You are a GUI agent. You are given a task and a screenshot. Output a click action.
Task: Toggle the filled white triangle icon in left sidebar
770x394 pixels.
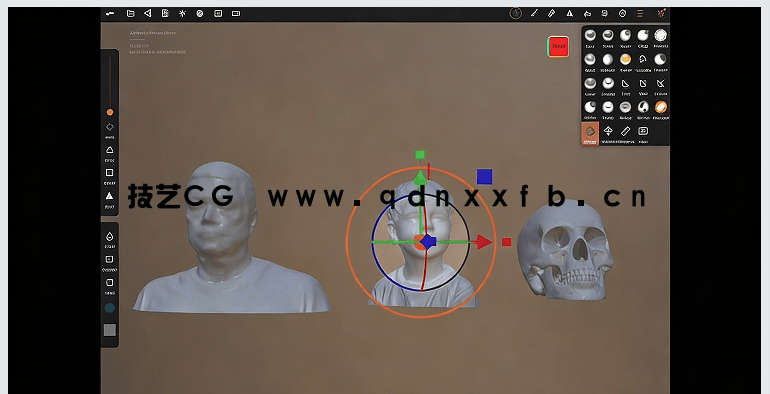110,196
